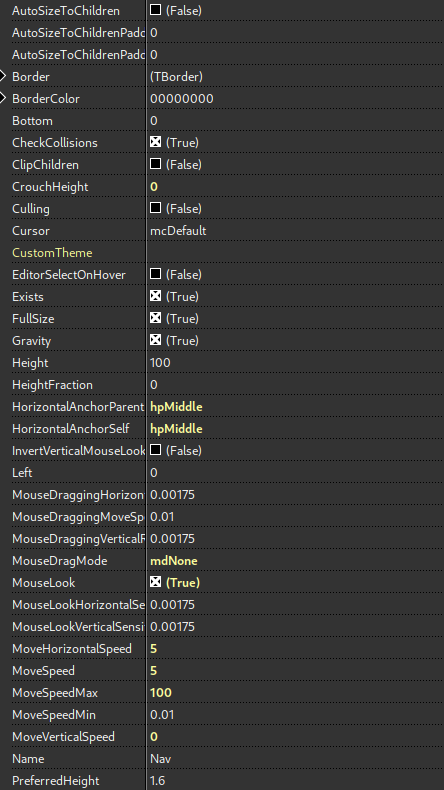
Task: Open the Cursor mcDefault value dropdown
Action: (x=295, y=231)
